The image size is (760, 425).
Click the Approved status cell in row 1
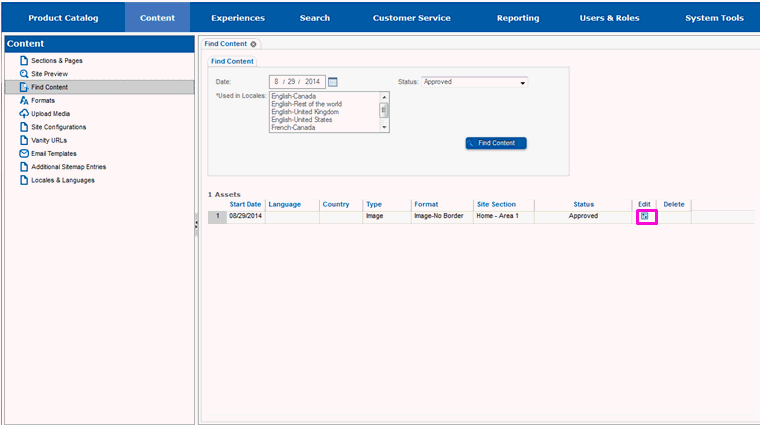click(583, 216)
